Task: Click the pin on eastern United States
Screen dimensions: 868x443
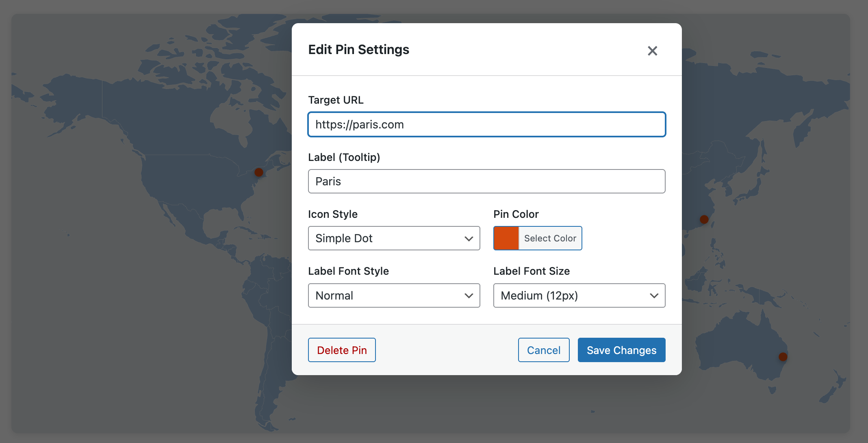Action: pos(259,172)
